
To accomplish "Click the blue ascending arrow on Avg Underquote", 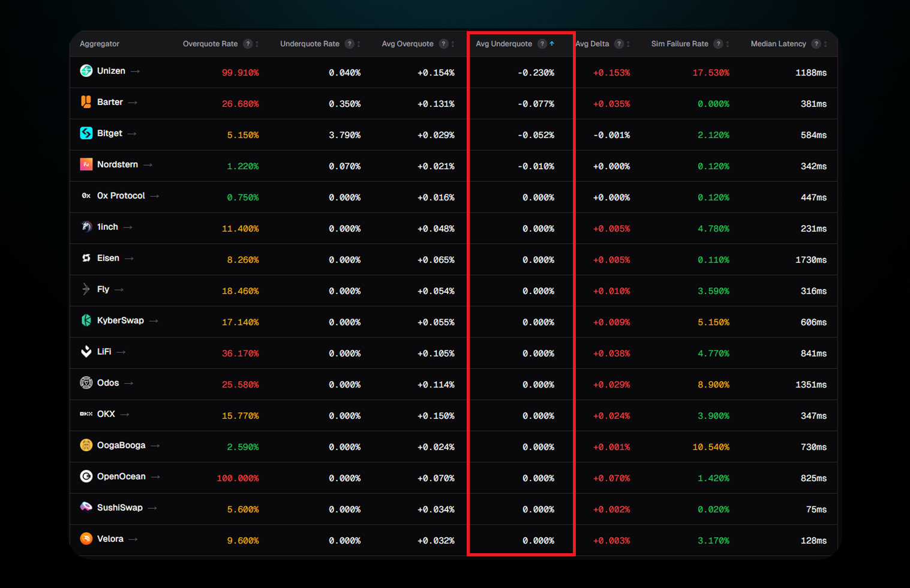I will [x=552, y=44].
